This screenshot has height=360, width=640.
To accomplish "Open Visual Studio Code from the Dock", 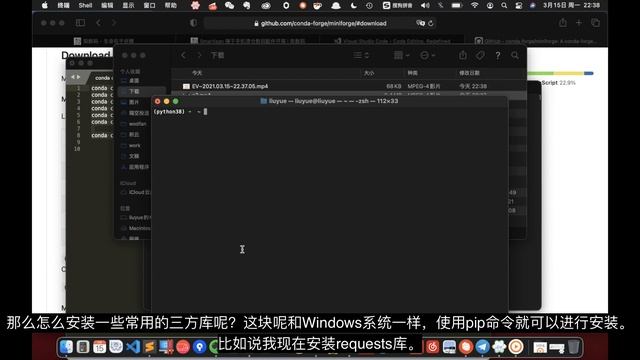I will pyautogui.click(x=133, y=347).
